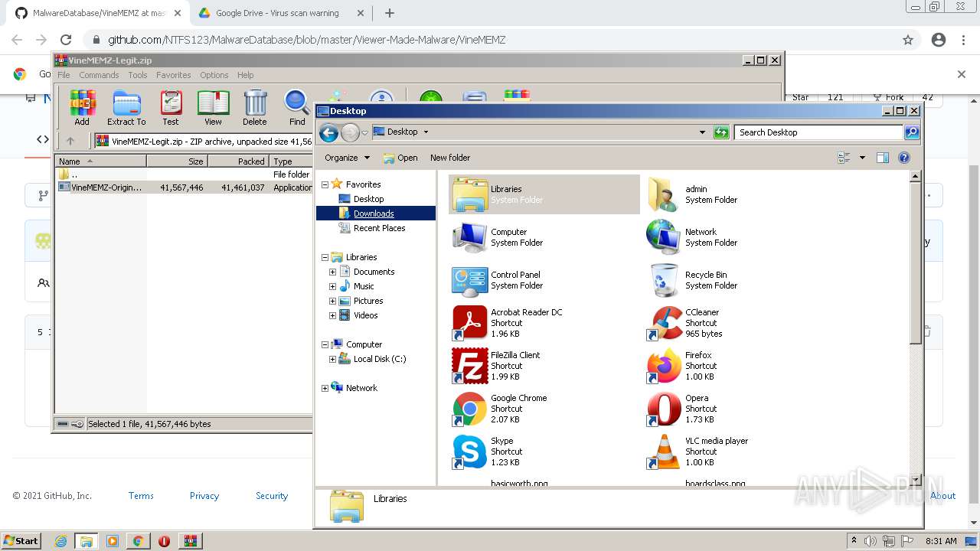Image resolution: width=980 pixels, height=551 pixels.
Task: Open the GitHub Security link
Action: pyautogui.click(x=272, y=496)
